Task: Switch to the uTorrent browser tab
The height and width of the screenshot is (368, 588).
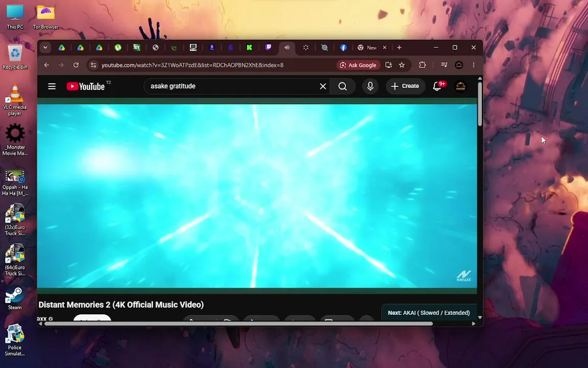Action: coord(118,48)
